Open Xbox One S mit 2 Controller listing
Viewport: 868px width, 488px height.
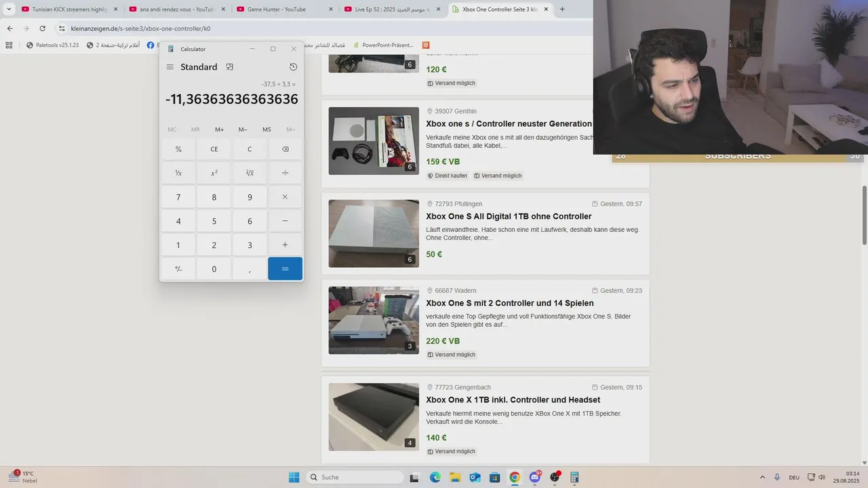[510, 303]
